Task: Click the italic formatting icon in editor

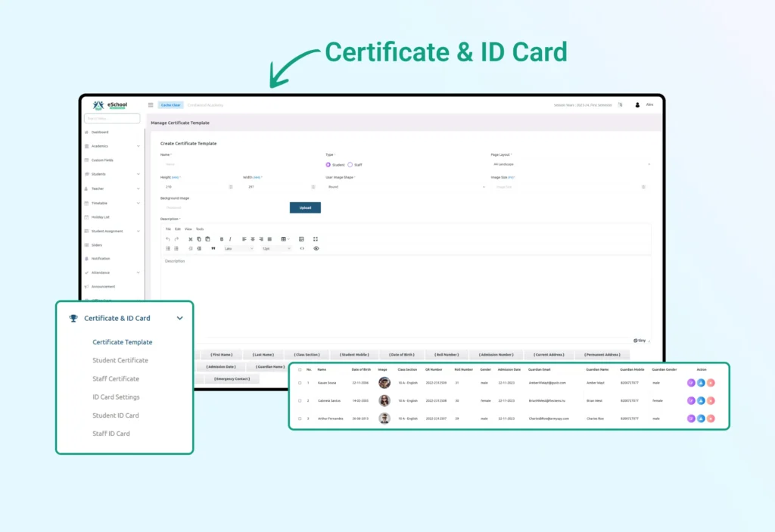Action: coord(230,239)
